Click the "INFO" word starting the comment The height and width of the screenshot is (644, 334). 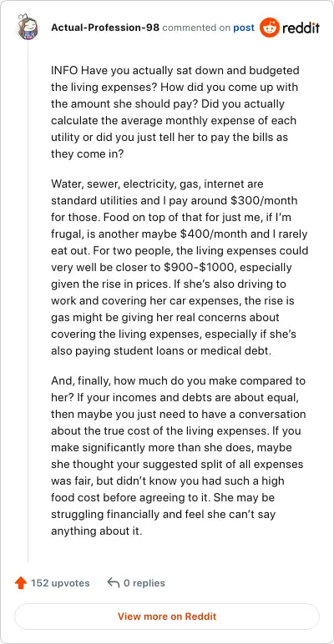pos(64,71)
